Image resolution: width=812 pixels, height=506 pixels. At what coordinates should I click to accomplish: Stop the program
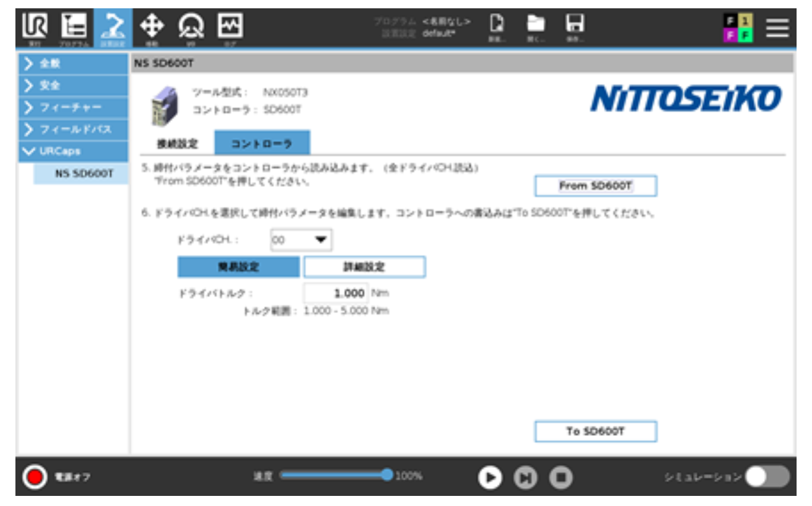[x=560, y=477]
